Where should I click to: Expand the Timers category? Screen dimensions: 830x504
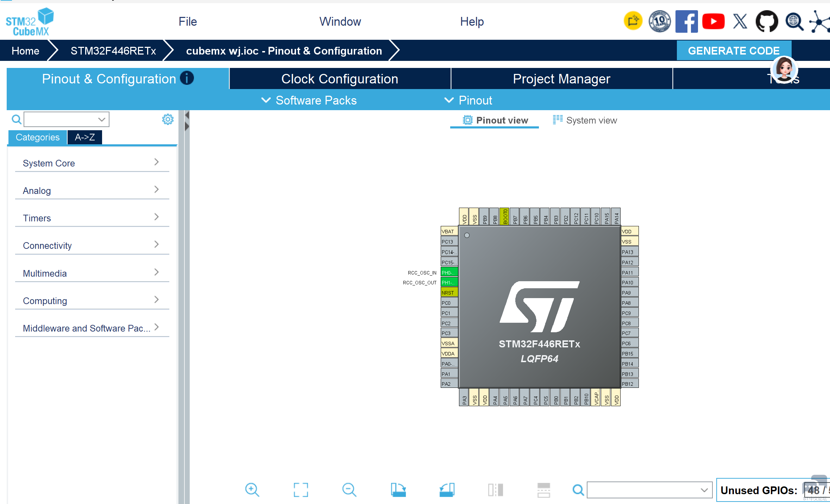click(x=92, y=218)
